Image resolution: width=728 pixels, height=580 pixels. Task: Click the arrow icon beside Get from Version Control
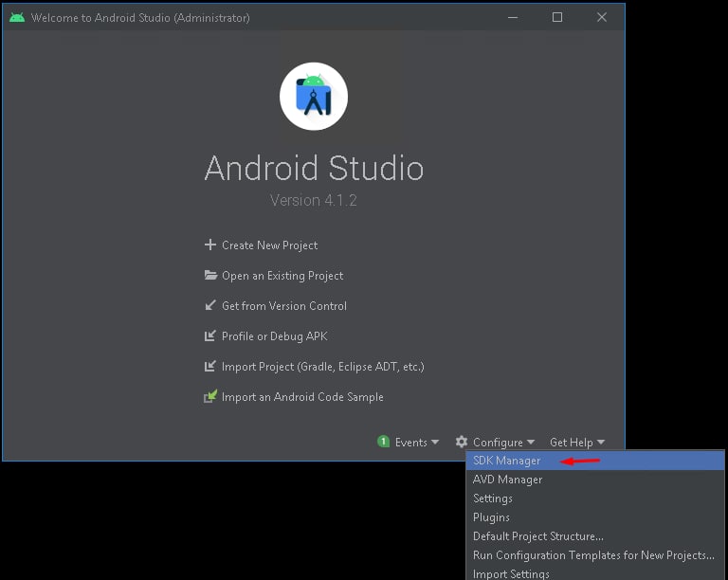[210, 305]
